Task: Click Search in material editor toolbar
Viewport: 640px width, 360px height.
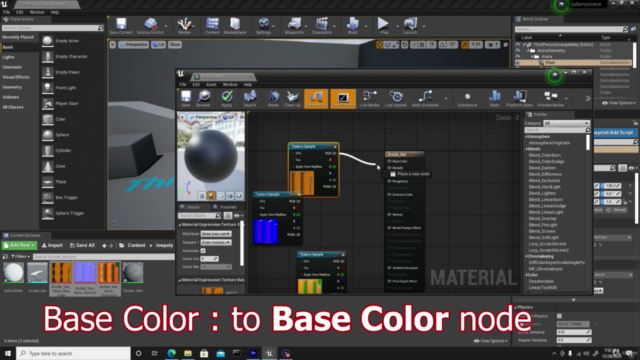Action: pos(250,99)
